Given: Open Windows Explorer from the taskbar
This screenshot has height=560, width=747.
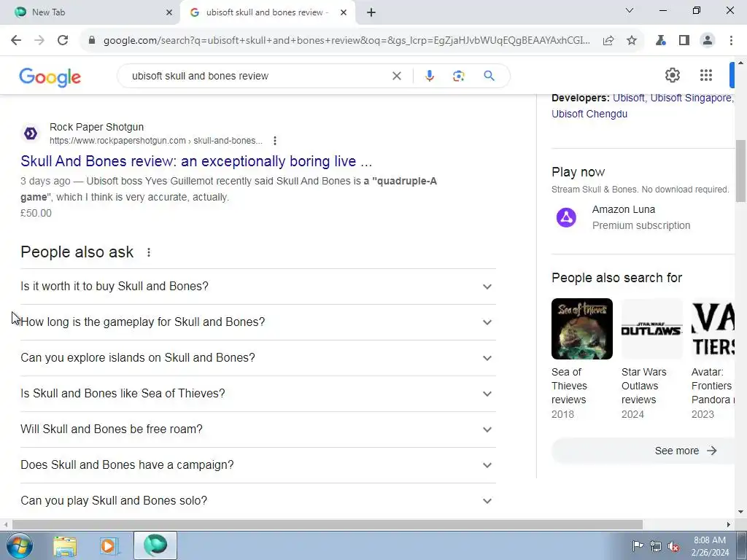Looking at the screenshot, I should (x=65, y=545).
